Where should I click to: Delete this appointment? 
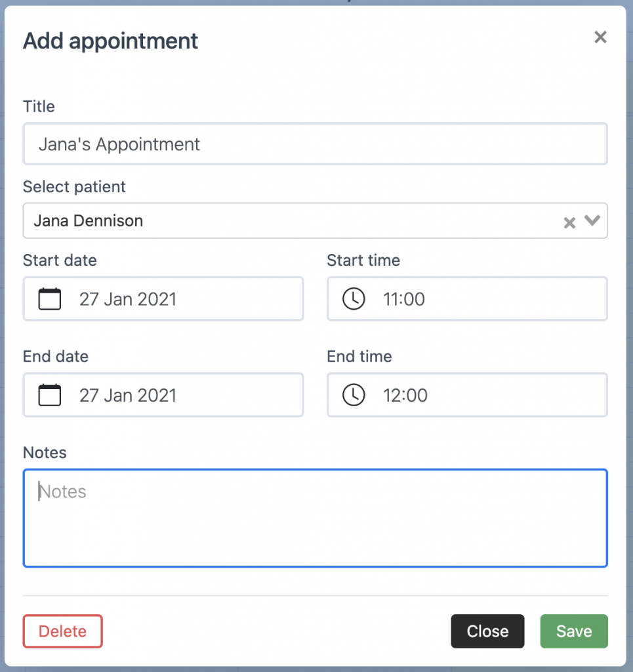click(62, 631)
